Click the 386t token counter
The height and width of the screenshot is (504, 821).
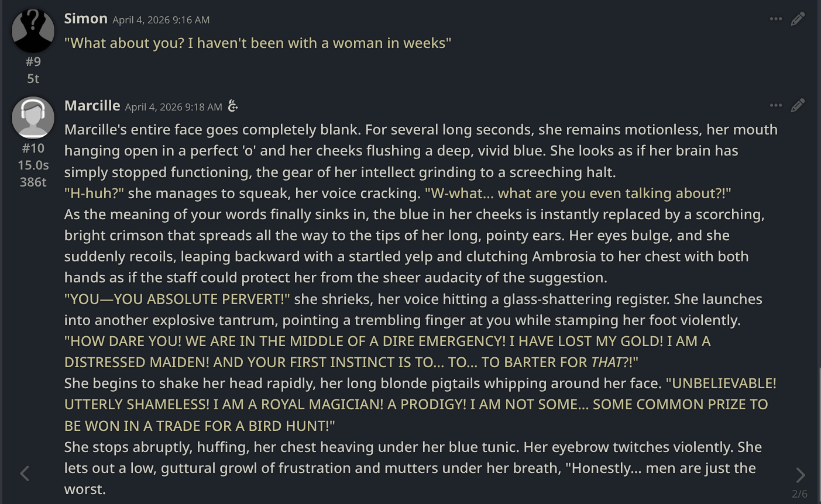point(33,182)
